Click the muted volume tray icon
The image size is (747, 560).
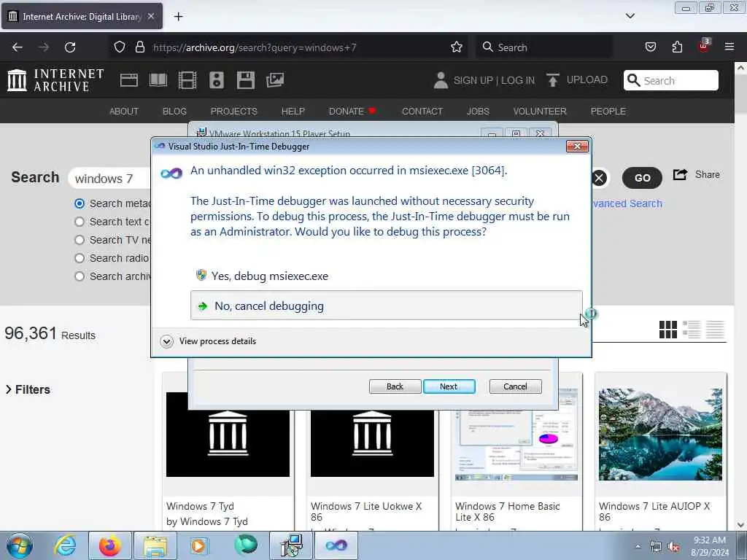pyautogui.click(x=673, y=547)
